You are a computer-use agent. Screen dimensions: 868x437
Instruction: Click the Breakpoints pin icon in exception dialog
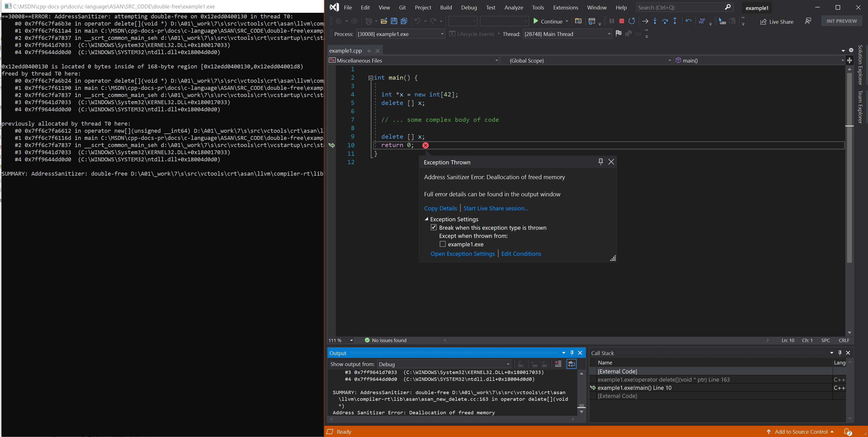[x=601, y=162]
